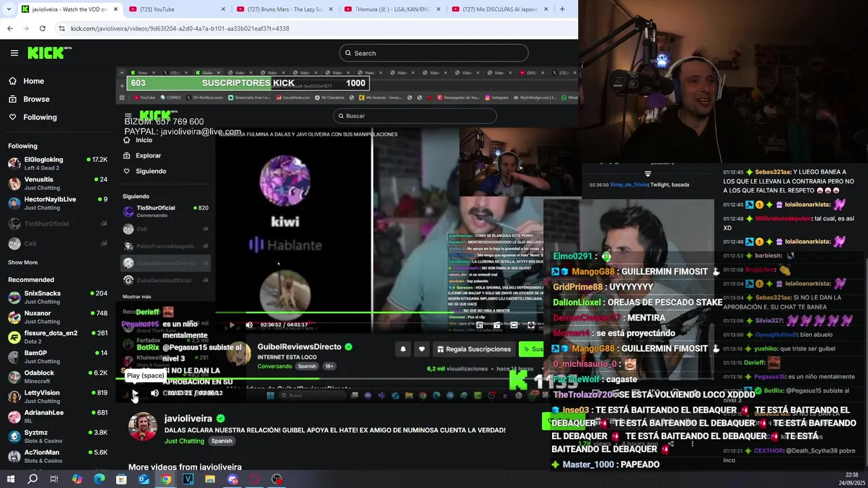Click the 18+ tag in embedded stream

point(329,366)
